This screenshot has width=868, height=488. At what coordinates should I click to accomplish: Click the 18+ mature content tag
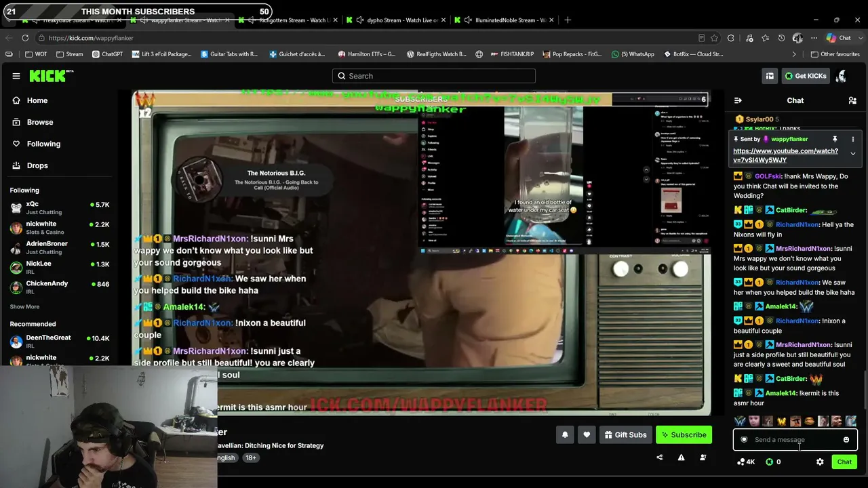(250, 457)
